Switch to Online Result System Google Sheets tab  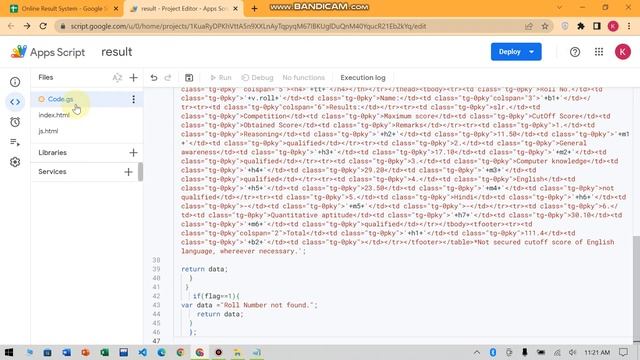[63, 8]
